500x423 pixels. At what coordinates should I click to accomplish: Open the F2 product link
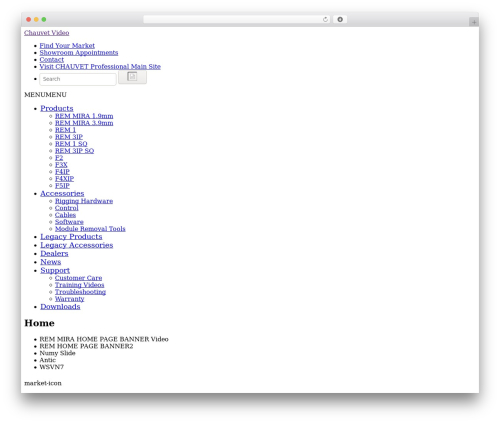(x=59, y=158)
